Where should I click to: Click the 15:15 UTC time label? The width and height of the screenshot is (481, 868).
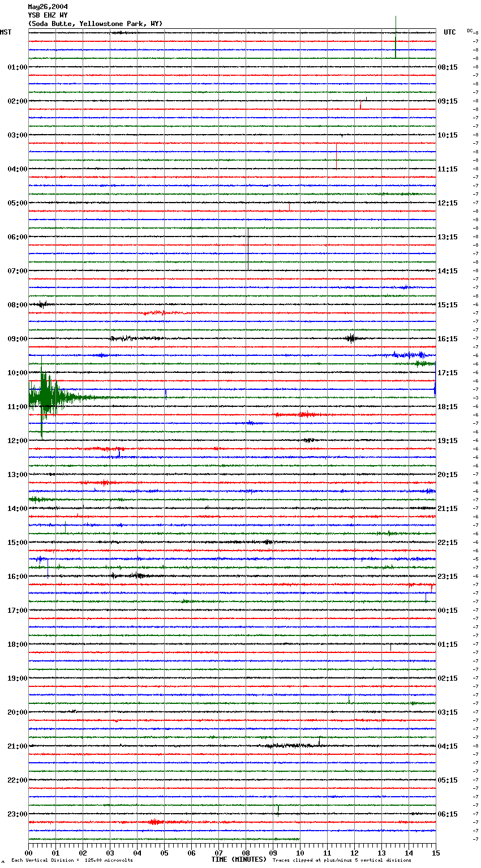click(x=448, y=305)
